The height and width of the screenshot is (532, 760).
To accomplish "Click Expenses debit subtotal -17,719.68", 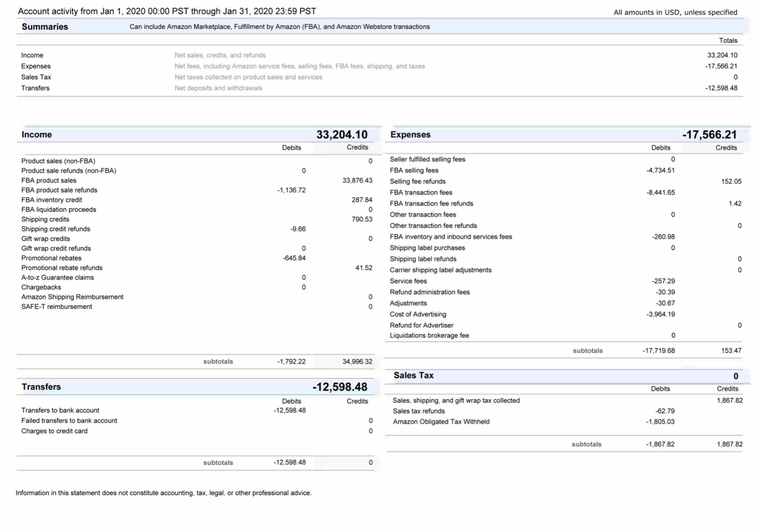I will [x=658, y=351].
